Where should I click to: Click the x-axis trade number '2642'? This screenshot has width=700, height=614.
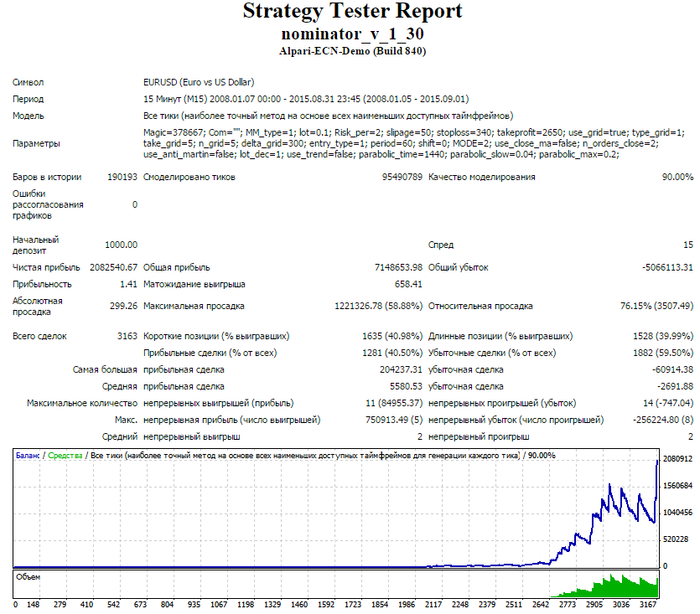tap(541, 605)
